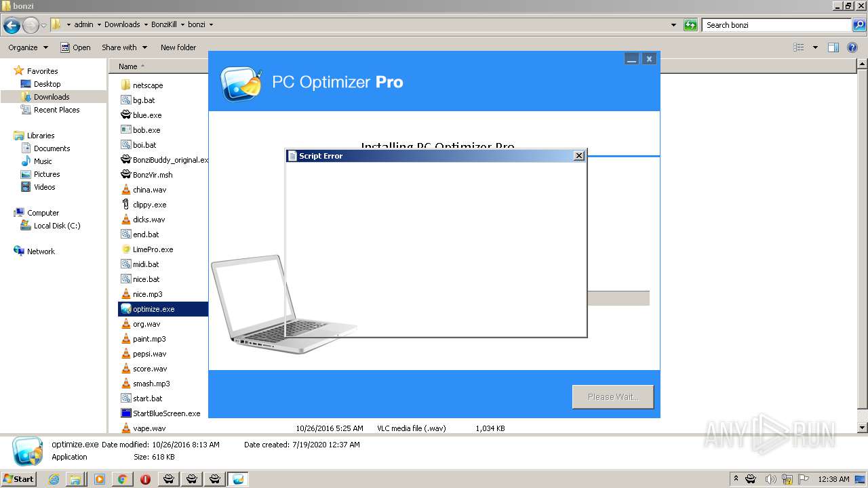868x488 pixels.
Task: Select the blue.exe file
Action: (x=142, y=115)
